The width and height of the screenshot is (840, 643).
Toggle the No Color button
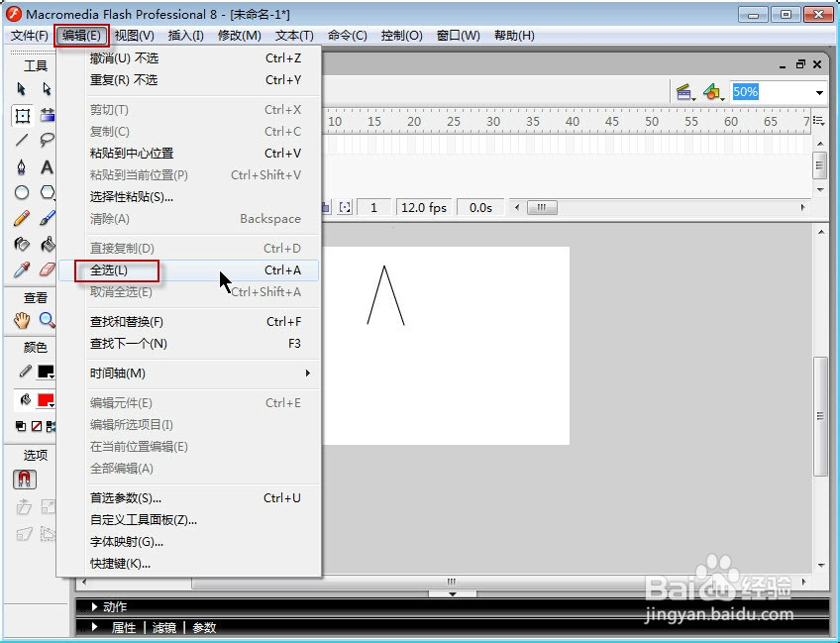[37, 426]
